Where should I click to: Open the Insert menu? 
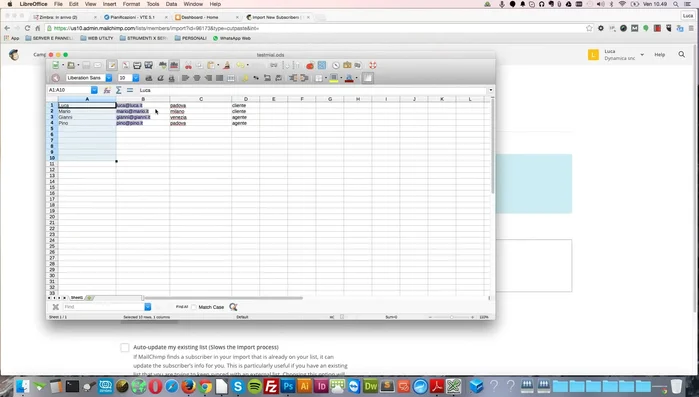coord(109,4)
